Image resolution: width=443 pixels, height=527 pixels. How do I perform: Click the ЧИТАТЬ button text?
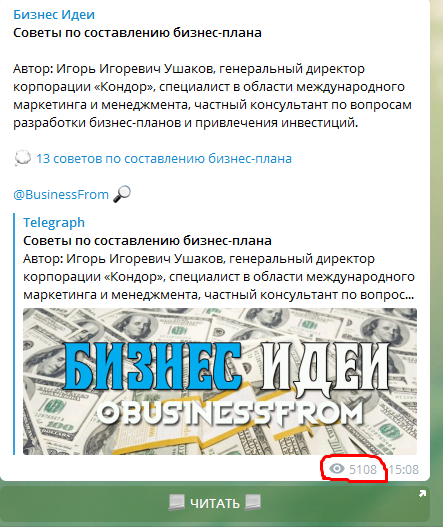[x=214, y=503]
